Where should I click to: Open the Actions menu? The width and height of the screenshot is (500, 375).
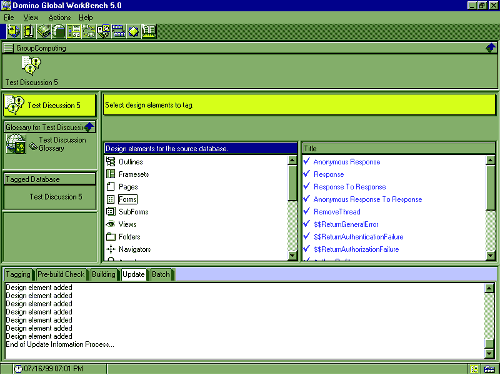tap(60, 17)
